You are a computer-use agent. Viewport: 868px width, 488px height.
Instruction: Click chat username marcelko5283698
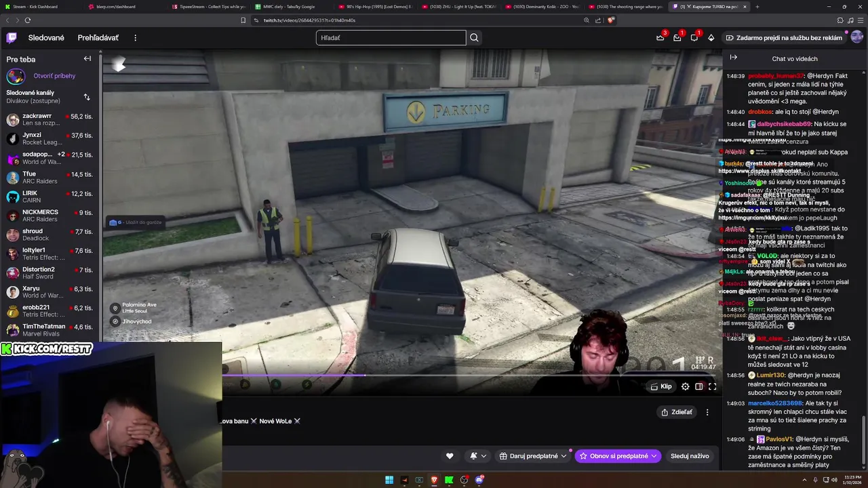click(775, 403)
